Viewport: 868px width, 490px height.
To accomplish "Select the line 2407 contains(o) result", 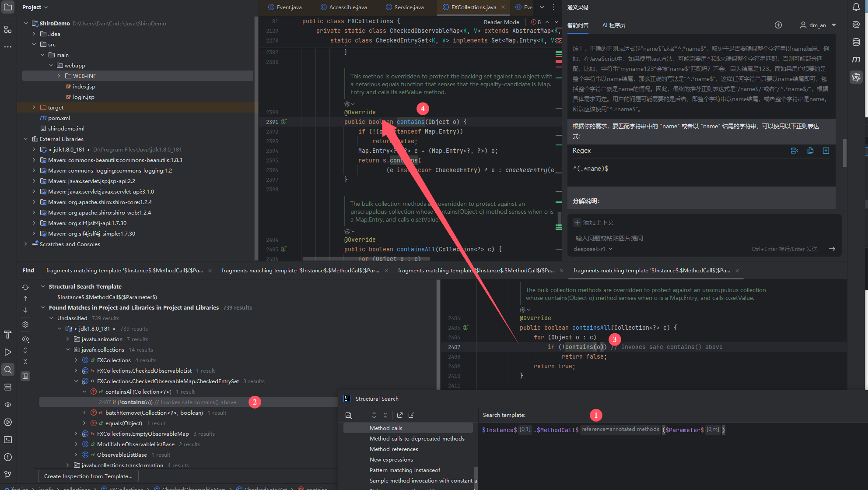I will [188, 402].
